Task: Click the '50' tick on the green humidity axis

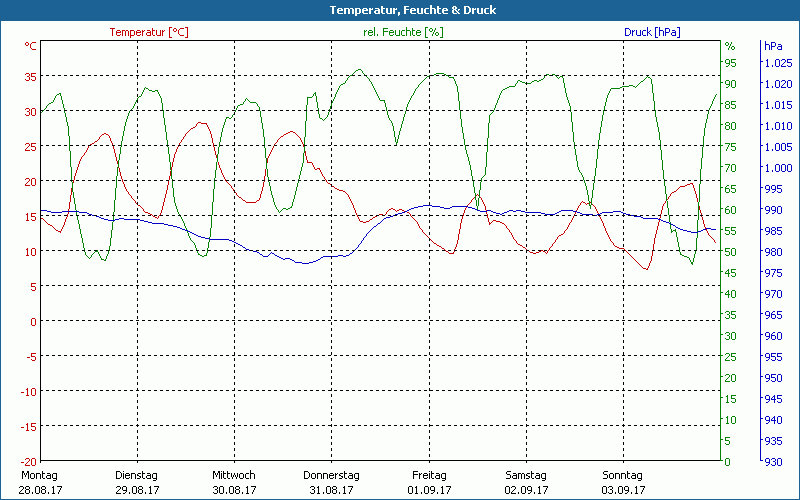Action: point(731,252)
